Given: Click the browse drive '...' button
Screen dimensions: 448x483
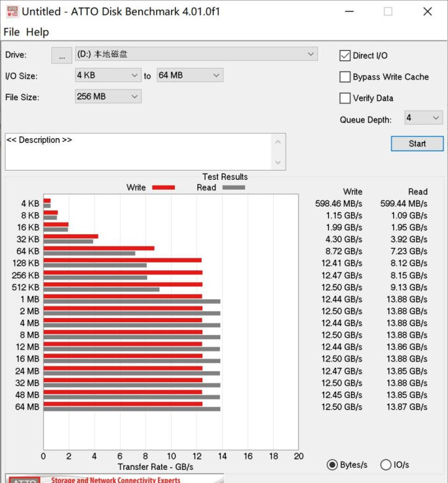Looking at the screenshot, I should (x=62, y=55).
